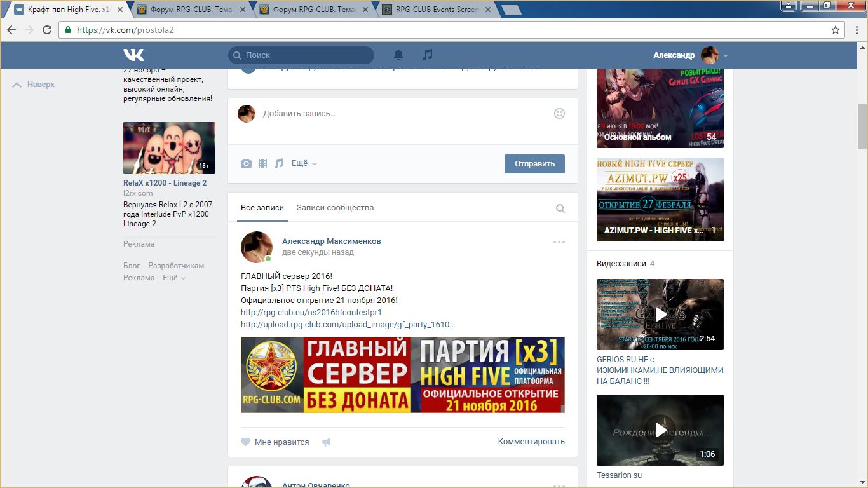
Task: Click the VK logo icon
Action: [133, 55]
